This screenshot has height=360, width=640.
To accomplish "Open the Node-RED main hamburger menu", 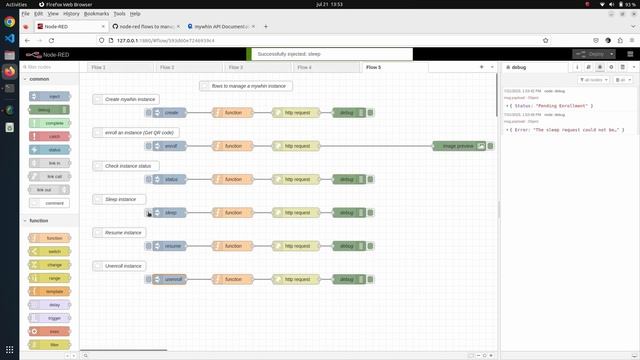I will [630, 54].
